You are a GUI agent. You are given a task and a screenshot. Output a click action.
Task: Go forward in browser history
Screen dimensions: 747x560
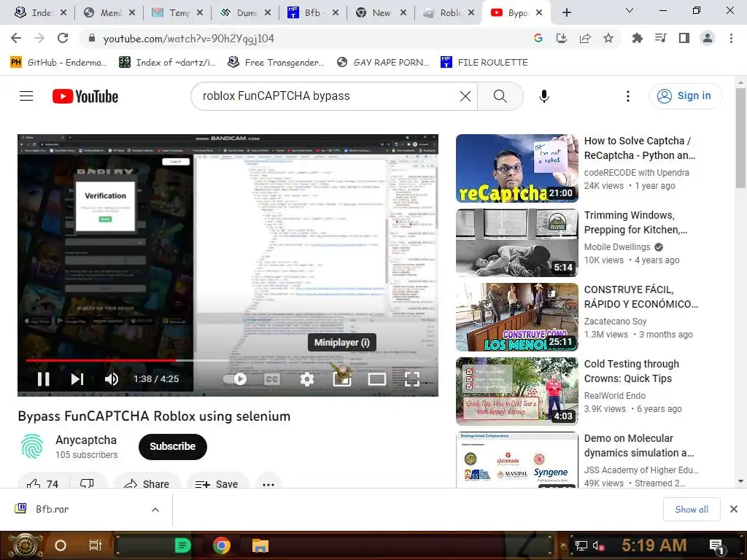pyautogui.click(x=39, y=38)
